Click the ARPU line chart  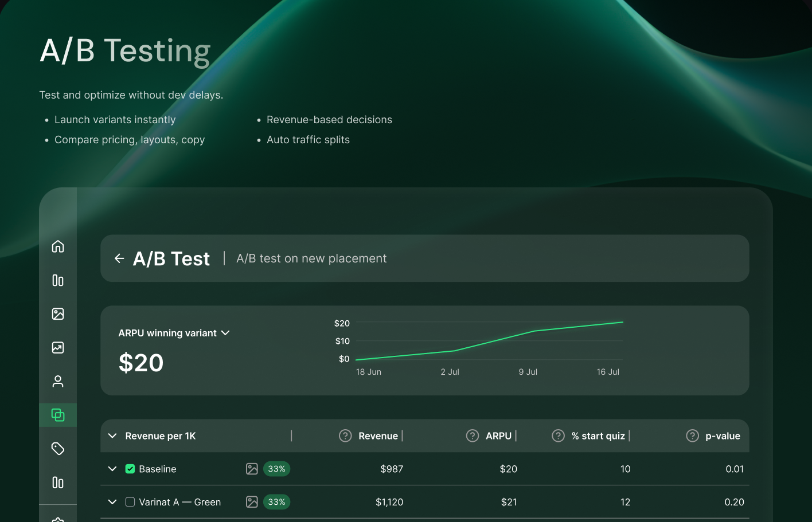489,341
